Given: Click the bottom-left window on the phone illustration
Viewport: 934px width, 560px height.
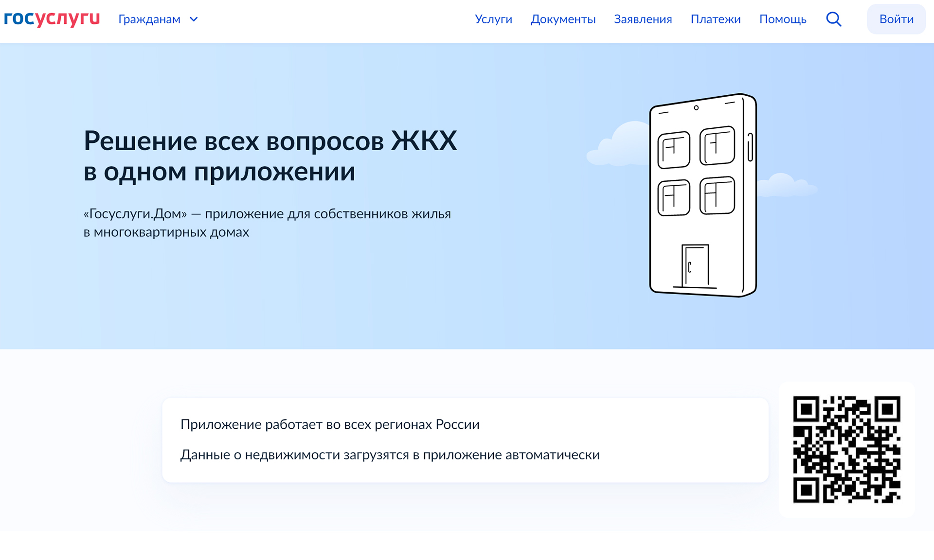Looking at the screenshot, I should coord(674,198).
